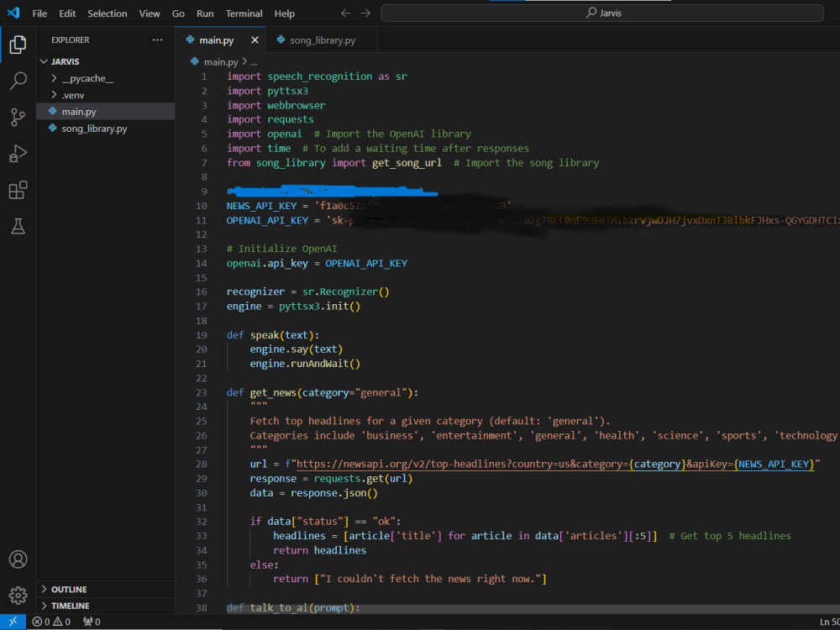The width and height of the screenshot is (840, 630).
Task: Click main.py in the breadcrumb
Action: pos(221,62)
